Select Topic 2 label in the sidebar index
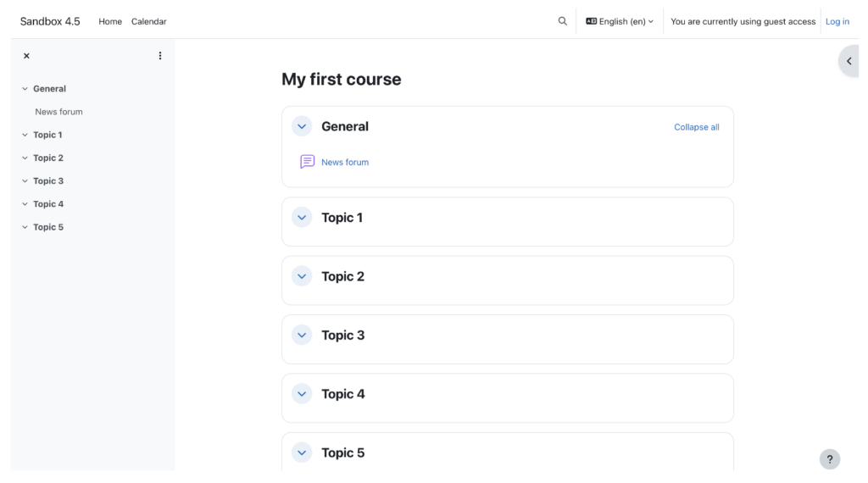Viewport: 868px width, 483px height. (48, 158)
